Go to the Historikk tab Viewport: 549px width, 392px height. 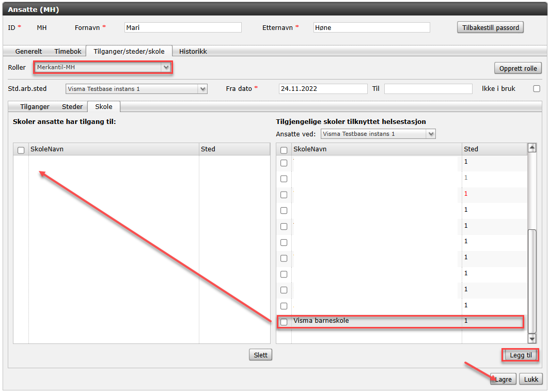(x=193, y=51)
